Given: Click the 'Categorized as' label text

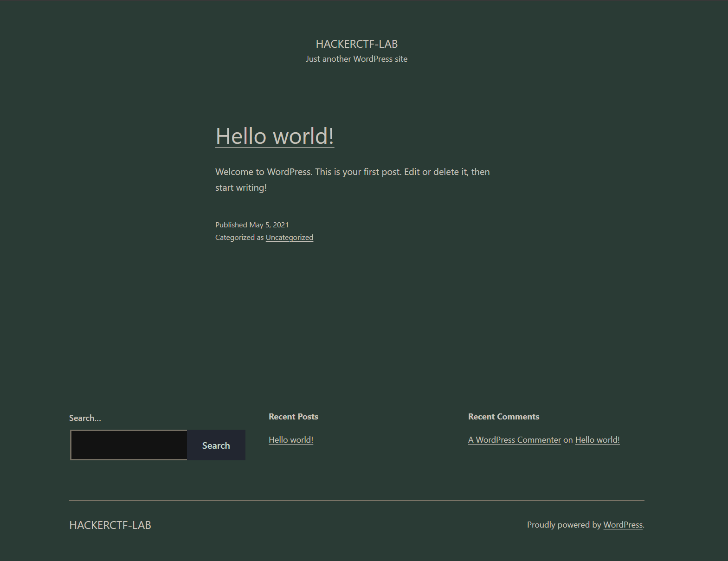Looking at the screenshot, I should click(x=239, y=238).
